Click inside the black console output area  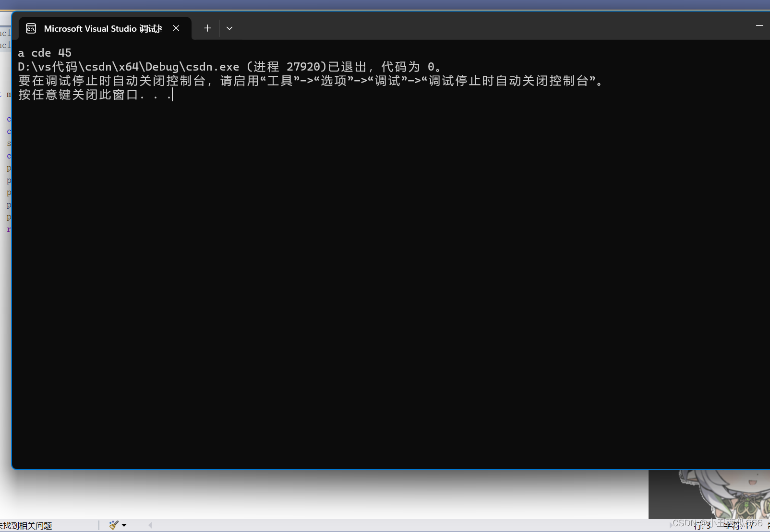click(x=336, y=264)
